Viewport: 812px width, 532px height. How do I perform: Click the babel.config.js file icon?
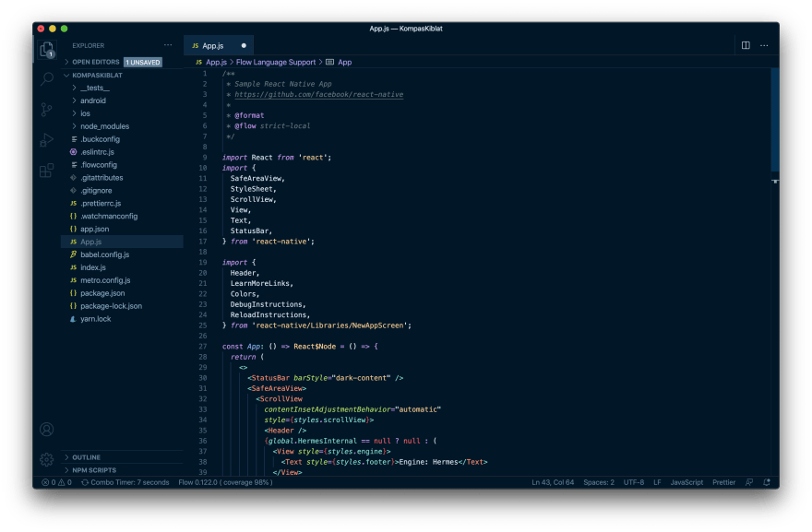point(74,254)
